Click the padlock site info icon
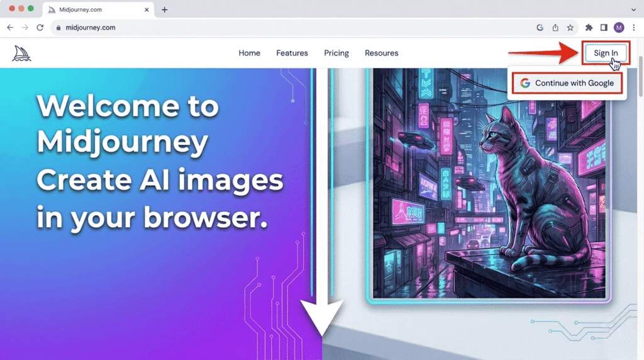This screenshot has height=360, width=644. click(58, 28)
